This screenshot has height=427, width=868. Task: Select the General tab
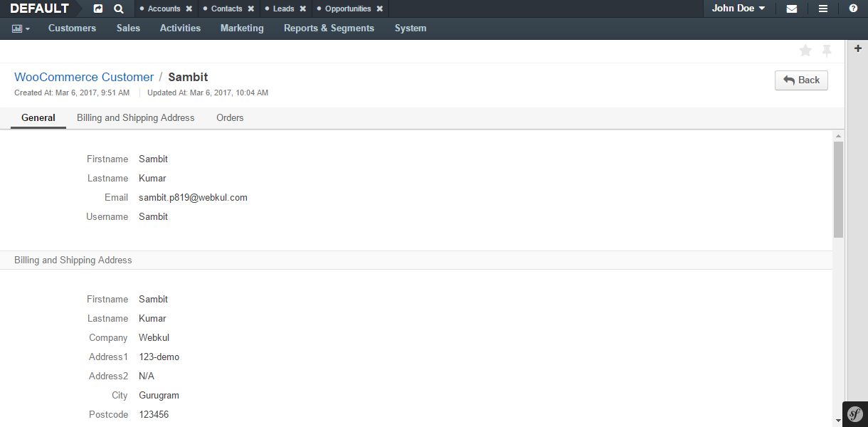pos(38,117)
